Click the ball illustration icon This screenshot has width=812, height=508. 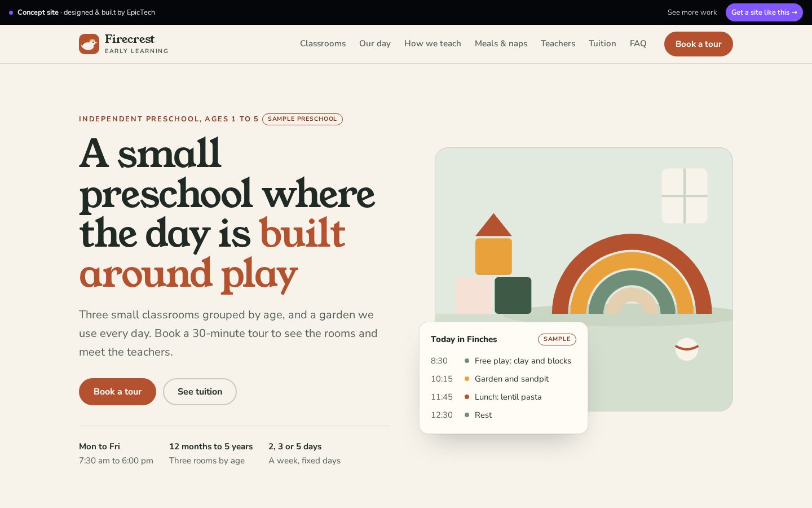687,349
